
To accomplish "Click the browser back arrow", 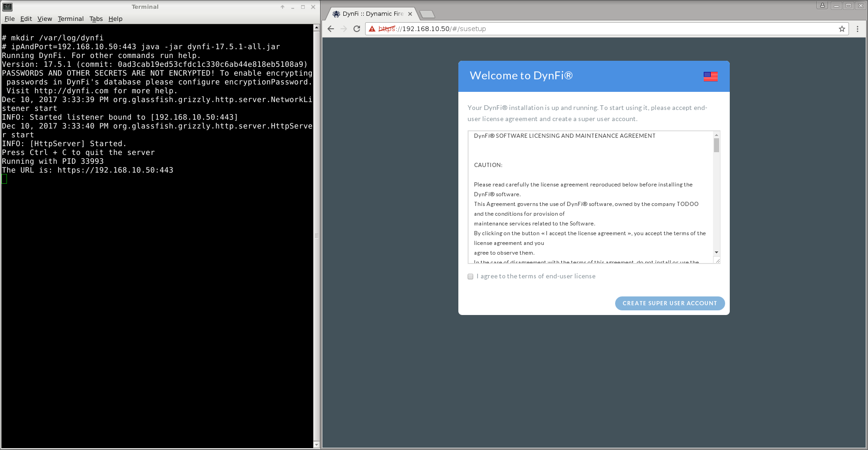I will (x=331, y=29).
